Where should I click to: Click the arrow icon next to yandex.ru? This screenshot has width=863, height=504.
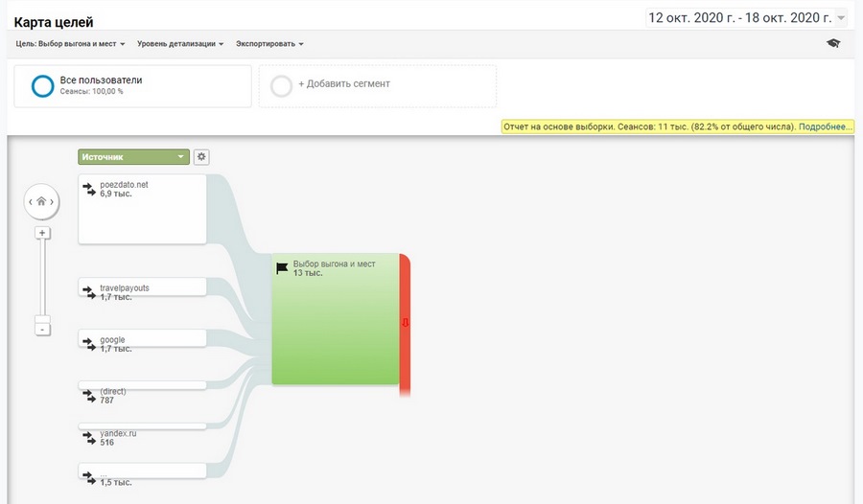[89, 438]
